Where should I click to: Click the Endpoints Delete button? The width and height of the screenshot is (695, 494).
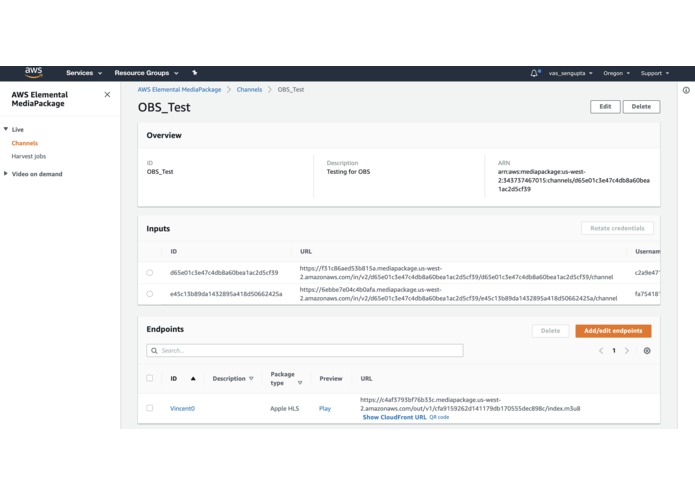[x=550, y=331]
